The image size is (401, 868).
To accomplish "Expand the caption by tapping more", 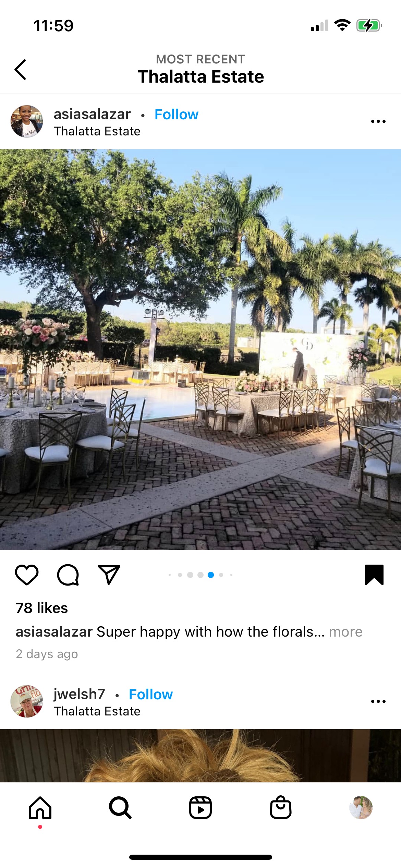I will 345,631.
